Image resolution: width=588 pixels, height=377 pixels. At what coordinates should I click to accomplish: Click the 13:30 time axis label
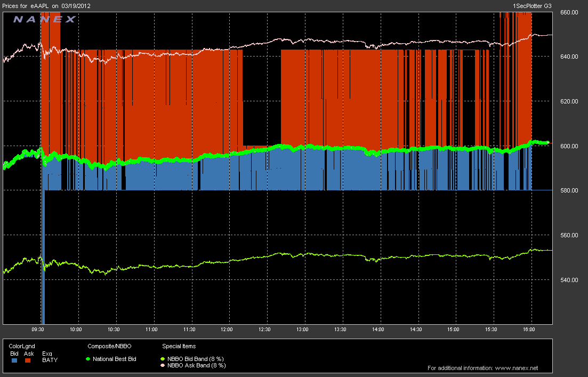(x=340, y=330)
